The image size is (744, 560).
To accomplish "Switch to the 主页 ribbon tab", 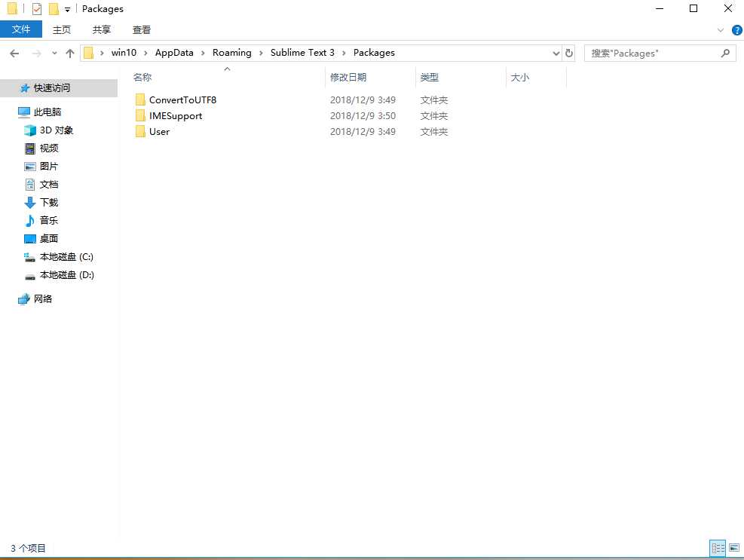I will click(62, 29).
